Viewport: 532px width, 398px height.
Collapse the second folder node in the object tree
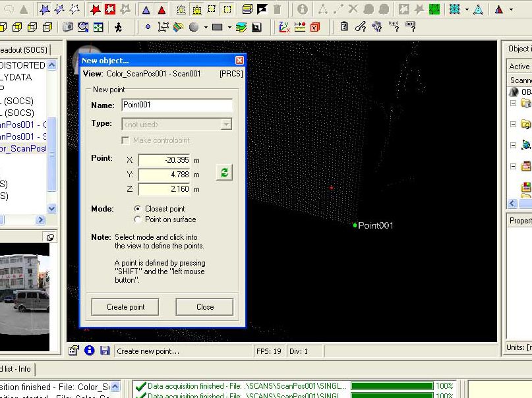click(x=514, y=124)
